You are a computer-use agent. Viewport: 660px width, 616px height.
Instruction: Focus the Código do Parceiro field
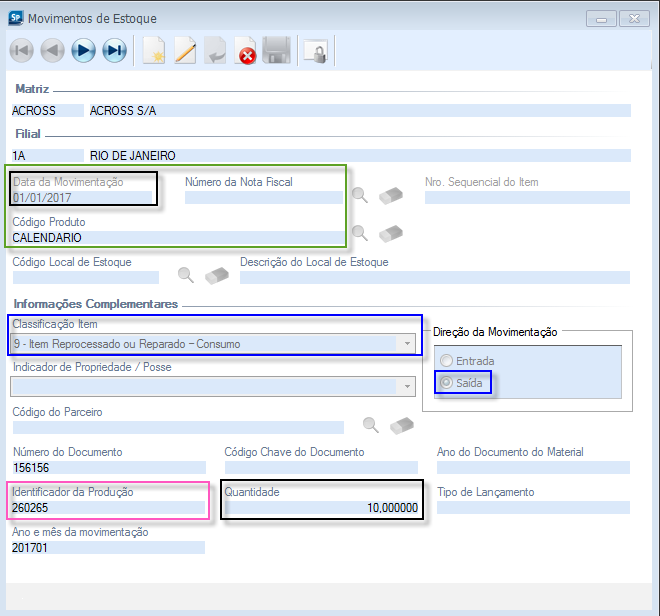[x=178, y=427]
